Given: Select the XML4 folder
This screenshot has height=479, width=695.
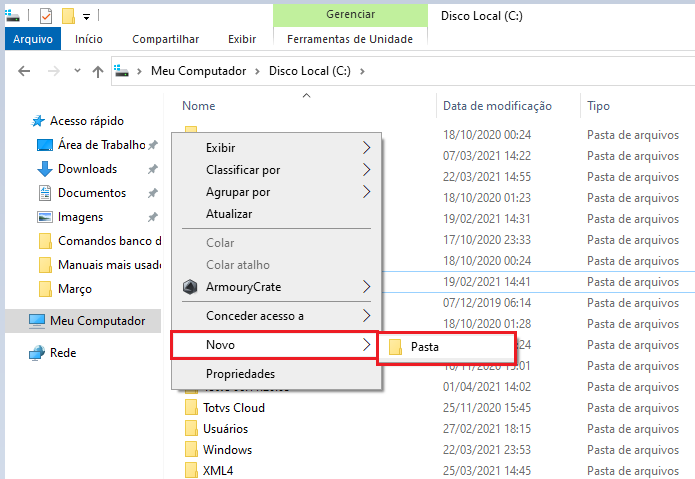Looking at the screenshot, I should [x=218, y=471].
